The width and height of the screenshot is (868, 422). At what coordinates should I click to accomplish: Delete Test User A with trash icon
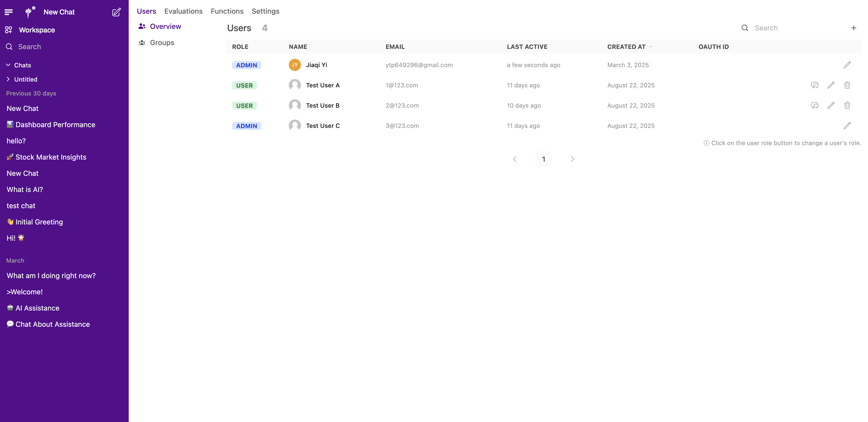[847, 85]
